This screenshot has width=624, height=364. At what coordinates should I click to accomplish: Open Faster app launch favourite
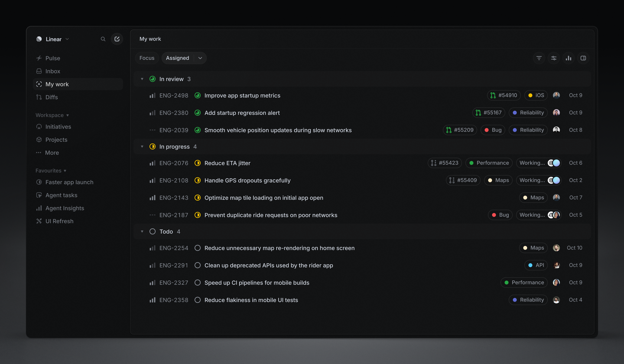pyautogui.click(x=78, y=182)
